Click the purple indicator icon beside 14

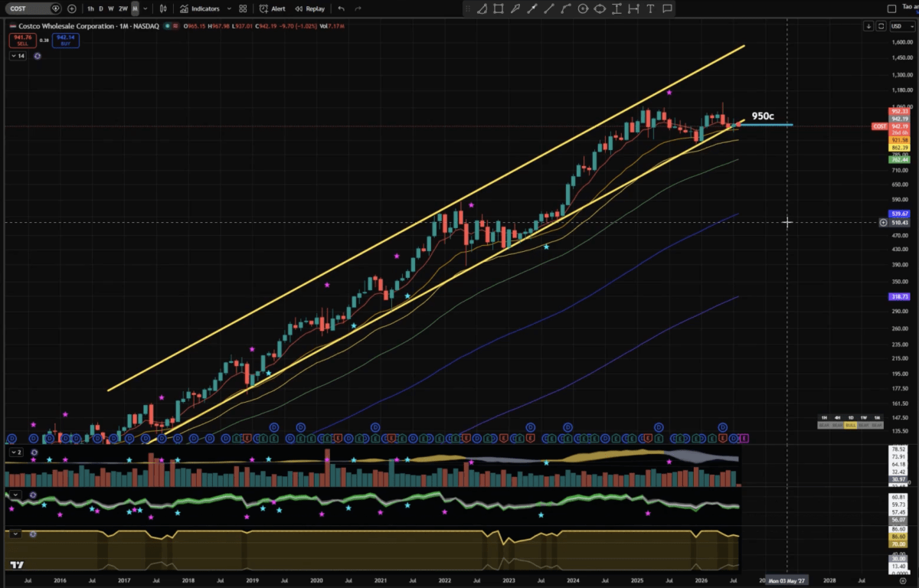point(38,56)
